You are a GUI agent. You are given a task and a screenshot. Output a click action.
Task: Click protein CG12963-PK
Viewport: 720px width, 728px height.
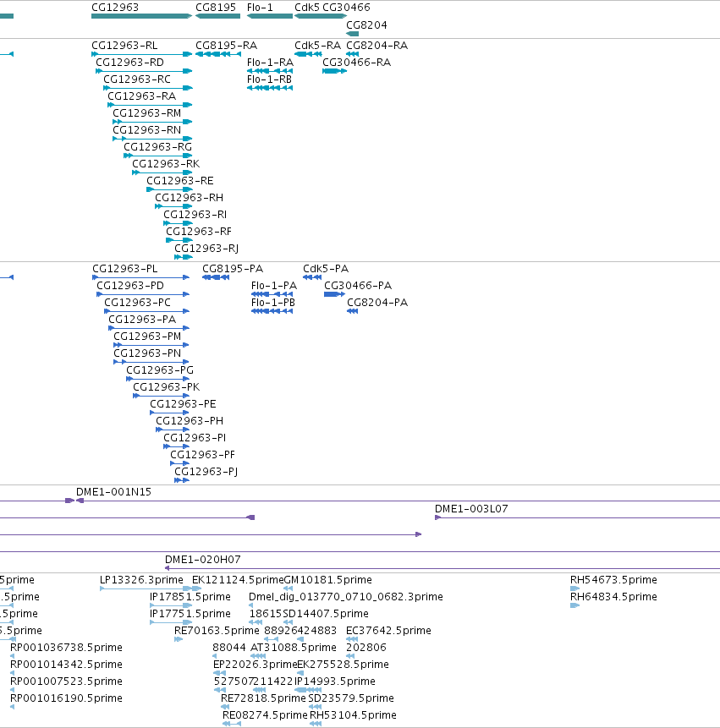pyautogui.click(x=162, y=396)
